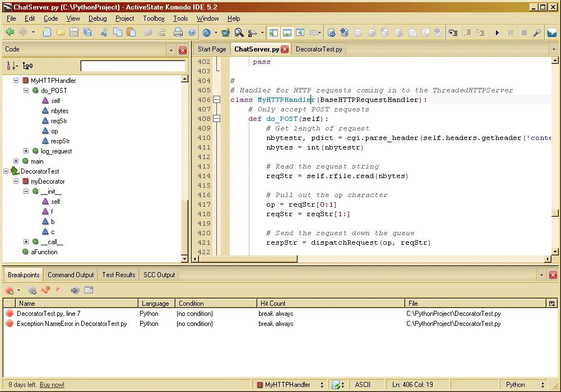Click the Step In debug icon

[x=453, y=32]
